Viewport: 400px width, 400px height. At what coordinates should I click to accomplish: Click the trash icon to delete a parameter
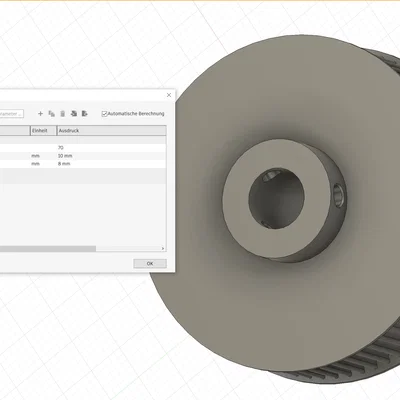(63, 114)
